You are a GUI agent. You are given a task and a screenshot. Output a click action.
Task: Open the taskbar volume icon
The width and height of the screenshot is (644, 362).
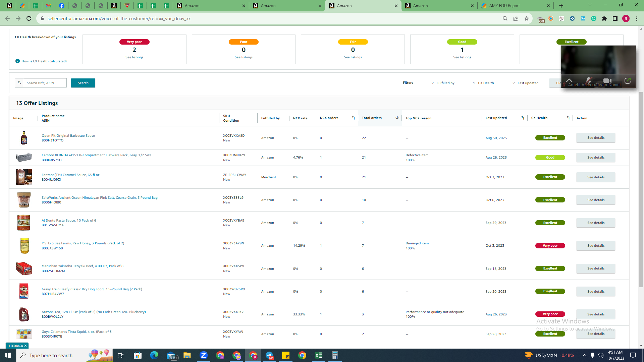click(x=600, y=355)
